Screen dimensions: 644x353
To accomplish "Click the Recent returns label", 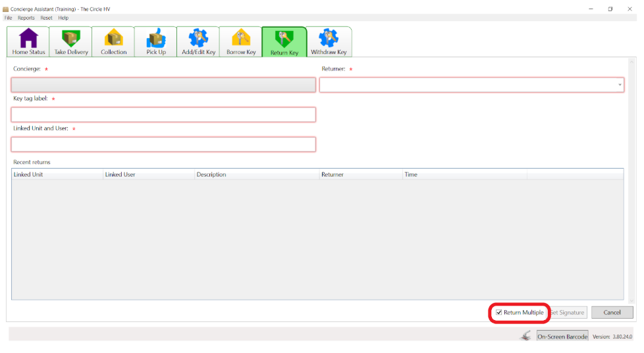I will 32,162.
